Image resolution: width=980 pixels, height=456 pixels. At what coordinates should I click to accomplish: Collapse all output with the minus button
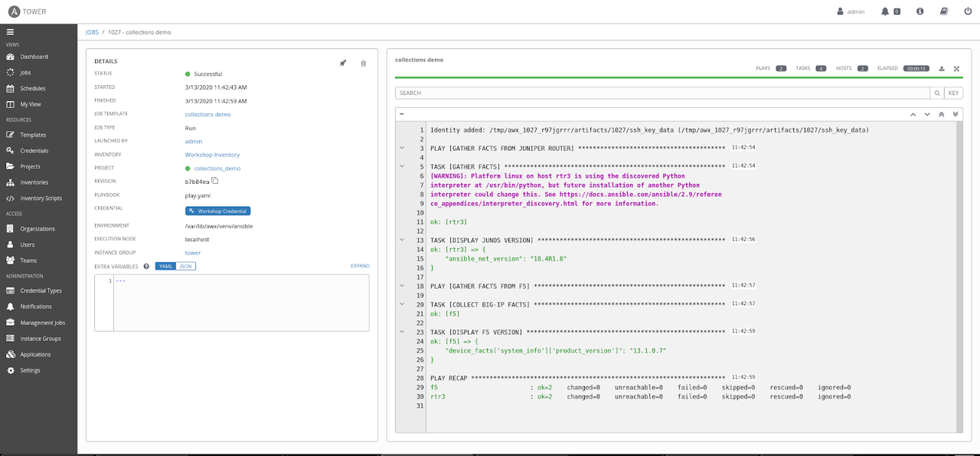[402, 113]
